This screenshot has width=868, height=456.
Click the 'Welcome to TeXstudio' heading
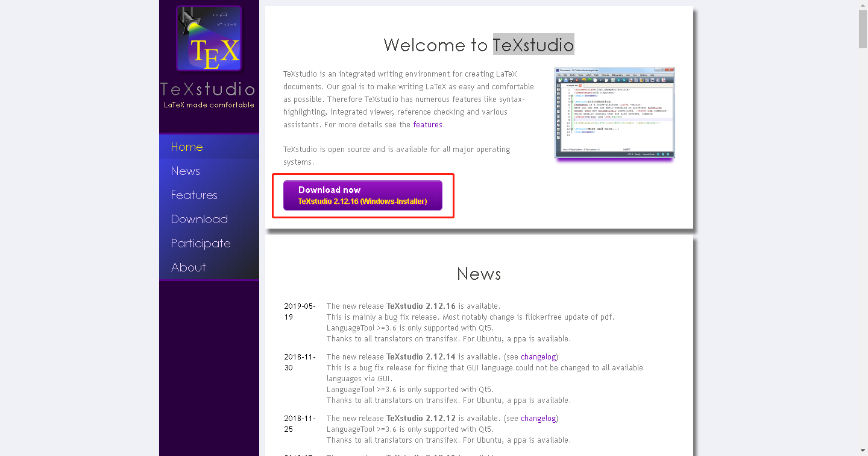[x=479, y=45]
